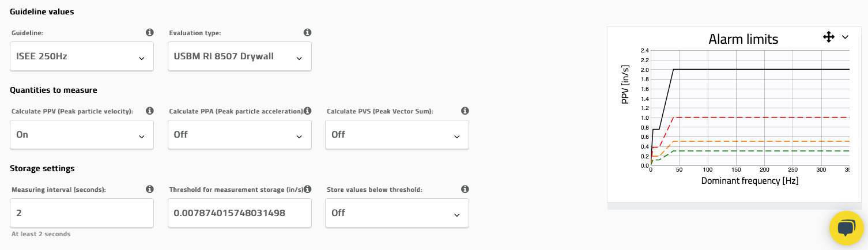Toggle Calculate PVS Off selector

click(397, 135)
